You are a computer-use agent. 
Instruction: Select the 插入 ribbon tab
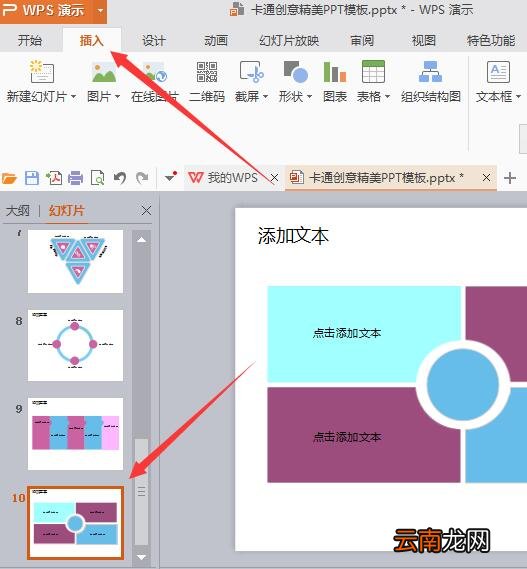click(92, 40)
